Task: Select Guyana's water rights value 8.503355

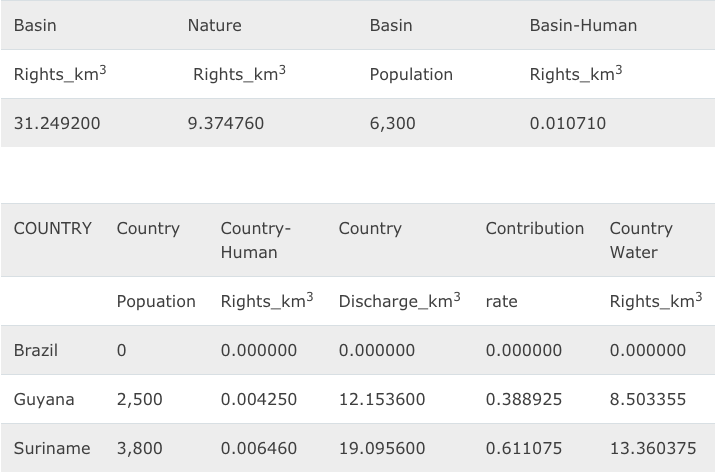Action: tap(647, 400)
